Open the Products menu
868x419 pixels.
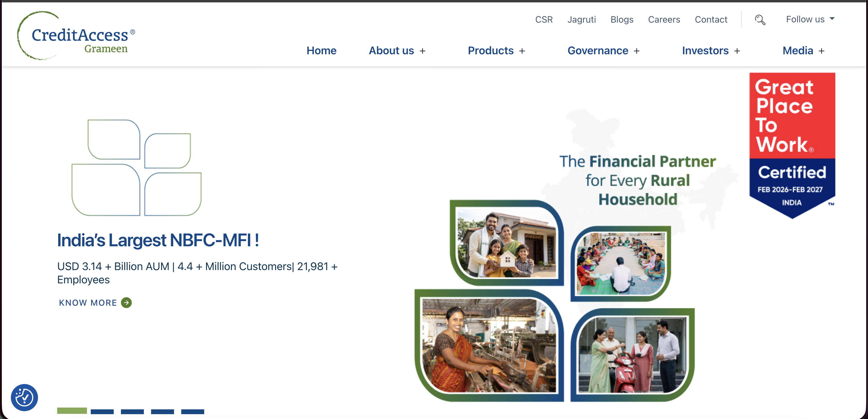pos(491,51)
